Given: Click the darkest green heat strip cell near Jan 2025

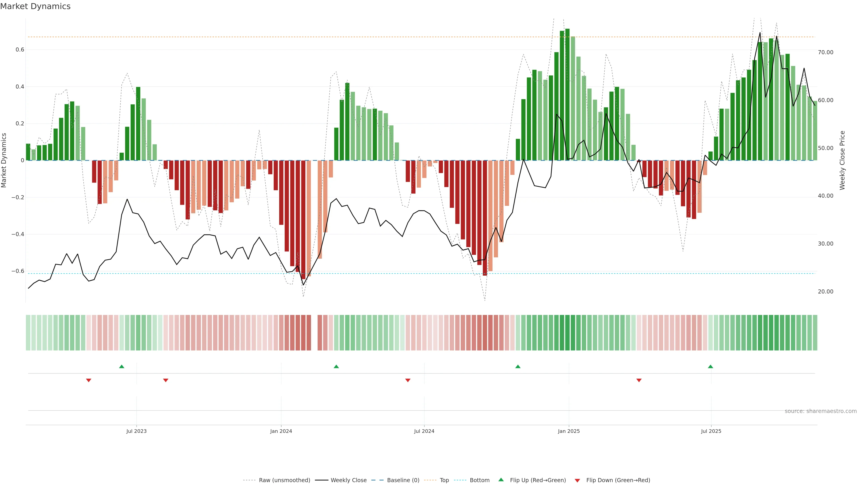Looking at the screenshot, I should point(567,333).
